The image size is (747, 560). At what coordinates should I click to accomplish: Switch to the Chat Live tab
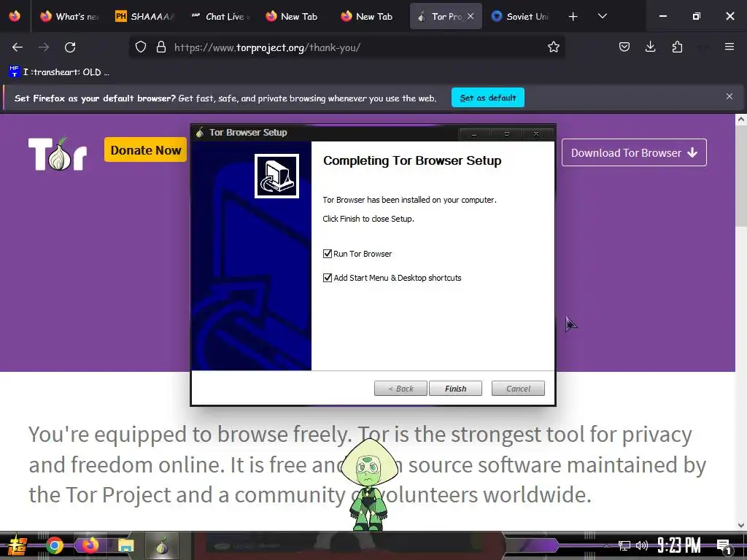coord(221,17)
